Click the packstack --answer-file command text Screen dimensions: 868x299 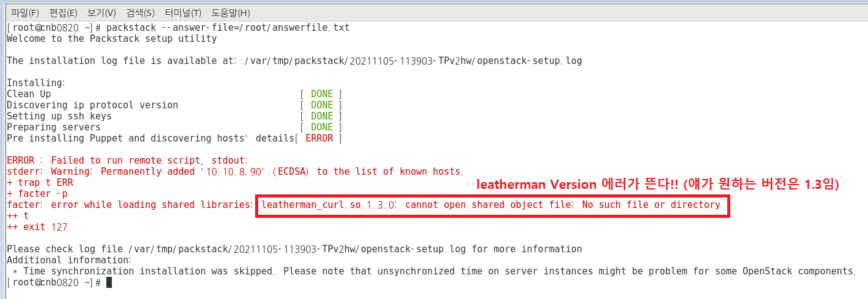tap(227, 28)
